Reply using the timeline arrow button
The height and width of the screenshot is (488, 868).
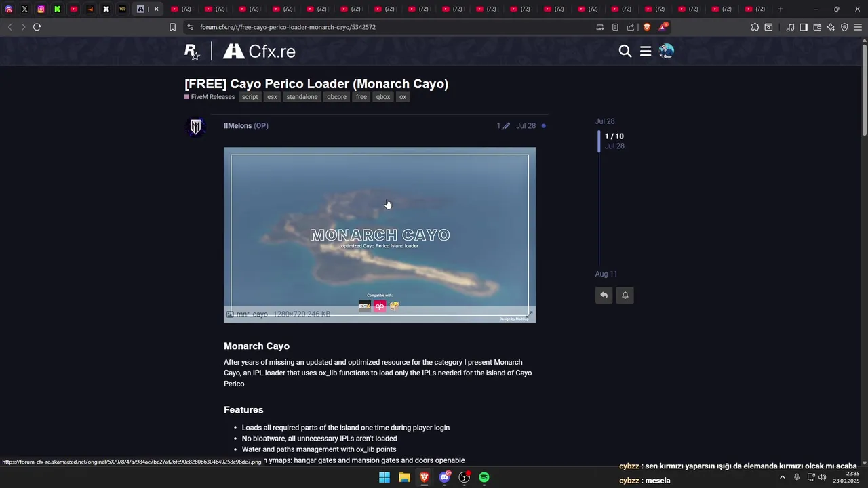(604, 295)
